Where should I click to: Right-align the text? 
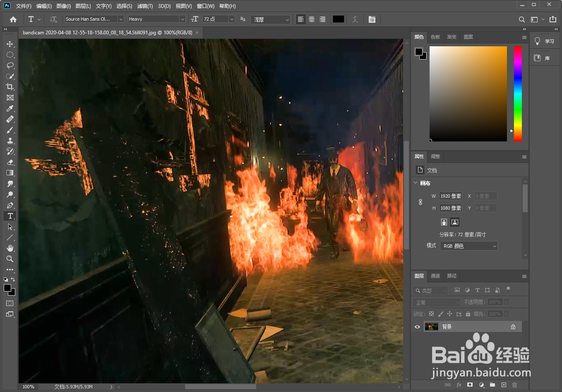(322, 19)
